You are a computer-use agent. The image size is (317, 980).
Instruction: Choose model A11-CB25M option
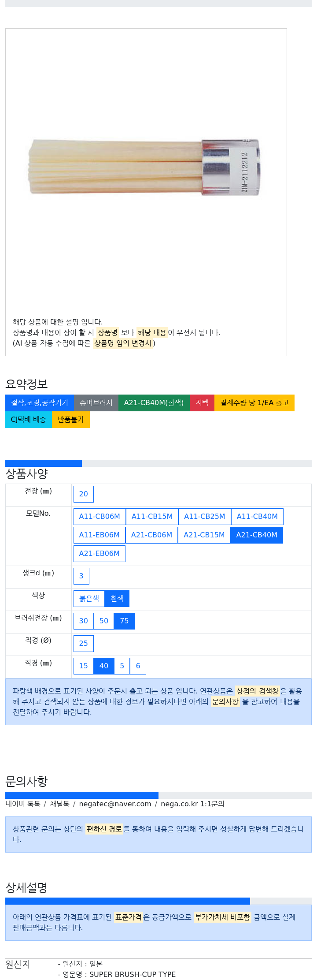tap(204, 517)
